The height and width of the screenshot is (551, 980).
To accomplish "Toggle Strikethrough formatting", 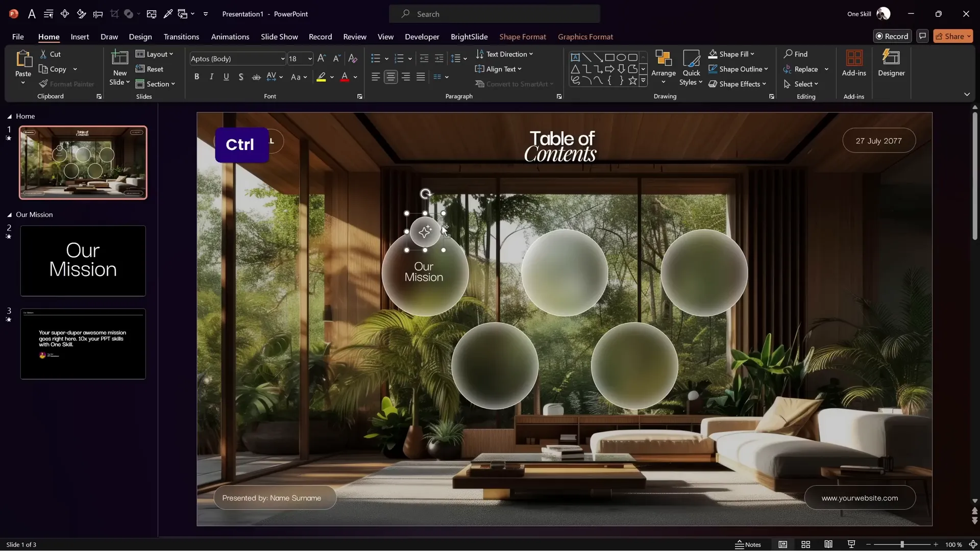I will pos(256,77).
